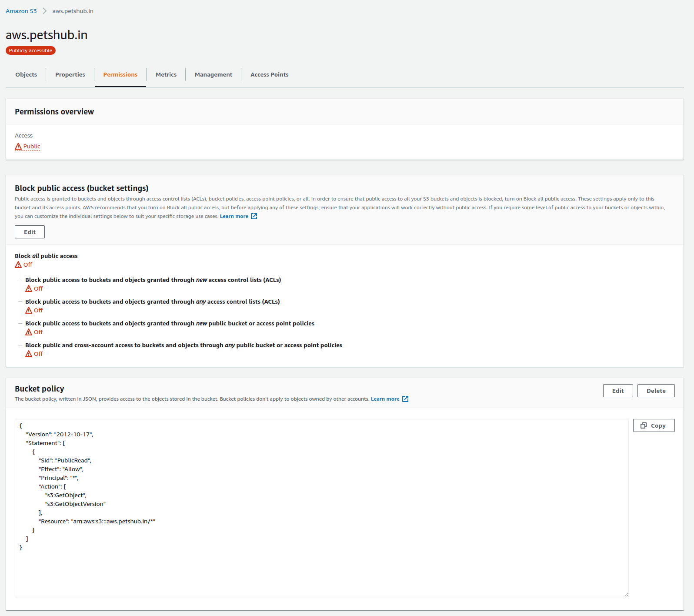694x616 pixels.
Task: Copy the bucket policy JSON
Action: tap(654, 425)
